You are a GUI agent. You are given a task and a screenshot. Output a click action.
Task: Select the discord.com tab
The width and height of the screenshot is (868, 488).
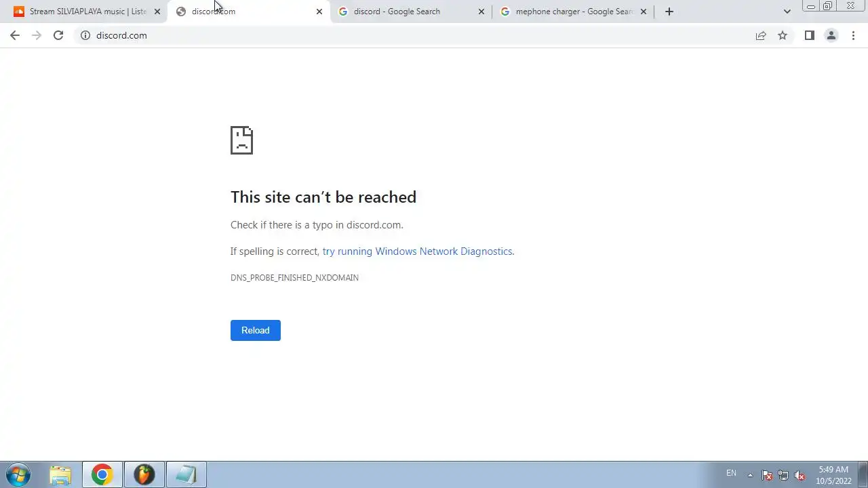click(248, 12)
